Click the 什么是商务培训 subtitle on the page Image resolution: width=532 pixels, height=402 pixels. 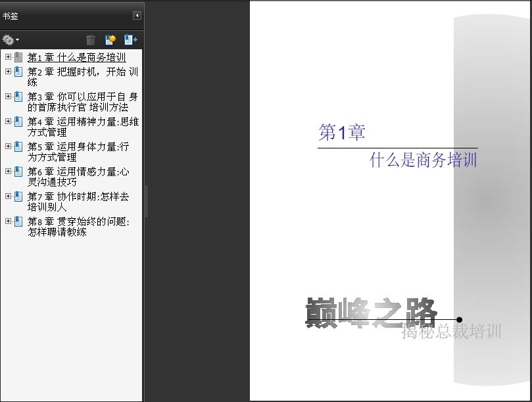coord(423,160)
